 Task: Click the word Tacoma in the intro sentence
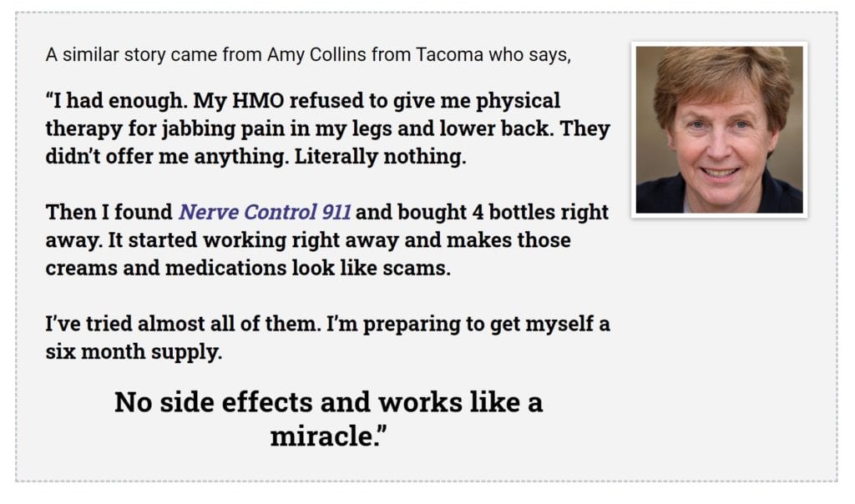click(449, 54)
